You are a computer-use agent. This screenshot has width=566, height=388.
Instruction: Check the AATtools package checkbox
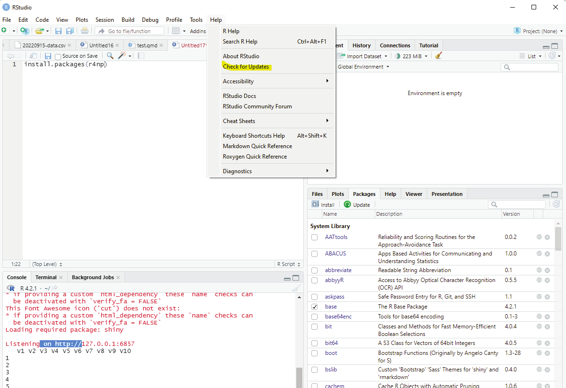[x=314, y=237]
